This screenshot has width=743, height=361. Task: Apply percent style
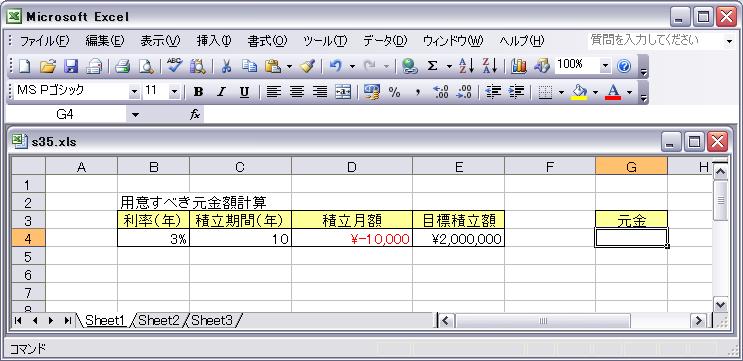(394, 92)
